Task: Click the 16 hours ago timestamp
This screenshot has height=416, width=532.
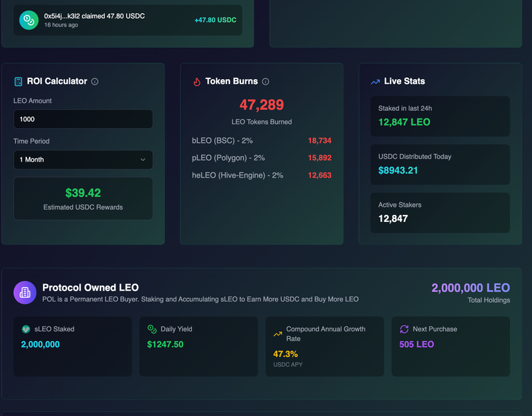Action: pos(61,25)
